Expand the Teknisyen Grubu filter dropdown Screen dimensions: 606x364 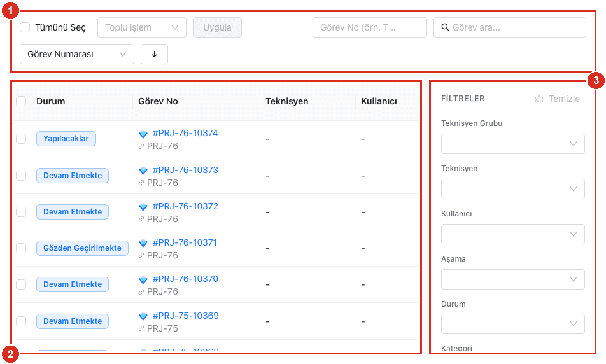click(x=513, y=144)
